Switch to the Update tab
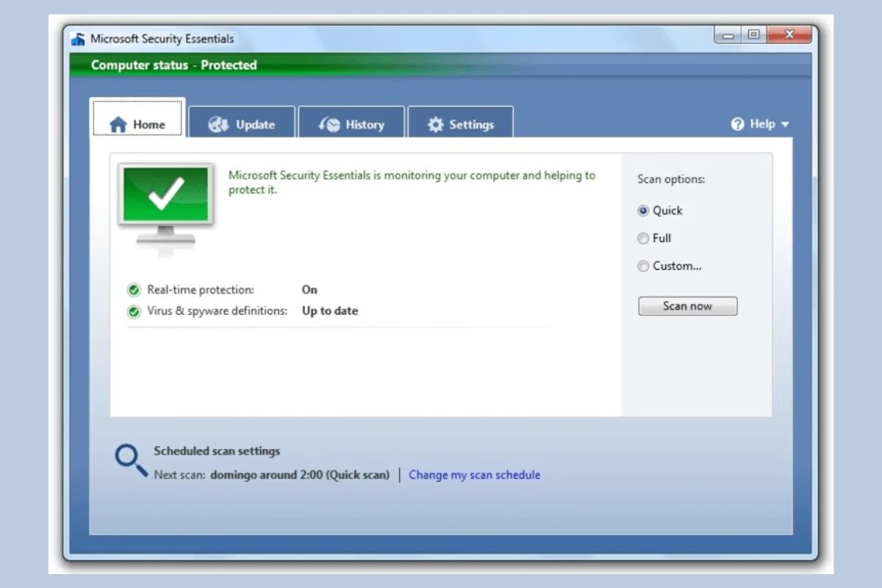 [x=242, y=123]
